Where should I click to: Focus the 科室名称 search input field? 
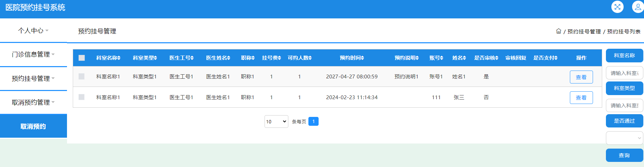[624, 73]
